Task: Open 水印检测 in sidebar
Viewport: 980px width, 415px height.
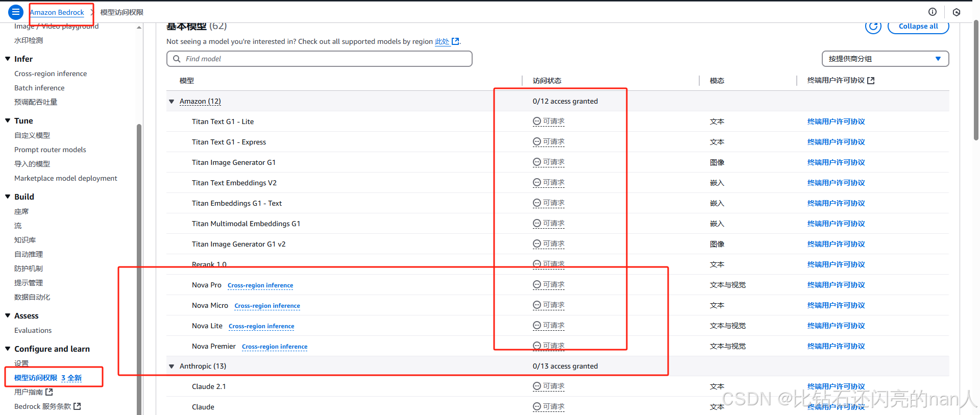Action: [x=29, y=40]
